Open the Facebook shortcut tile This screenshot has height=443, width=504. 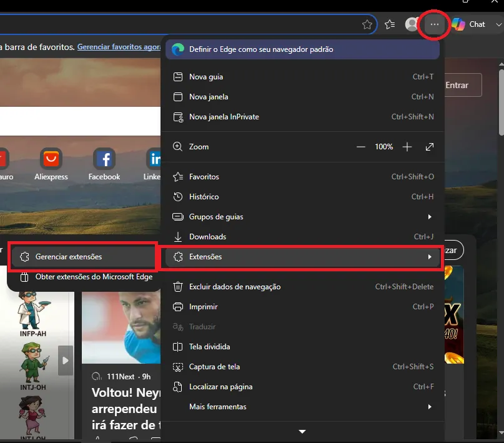pos(104,164)
